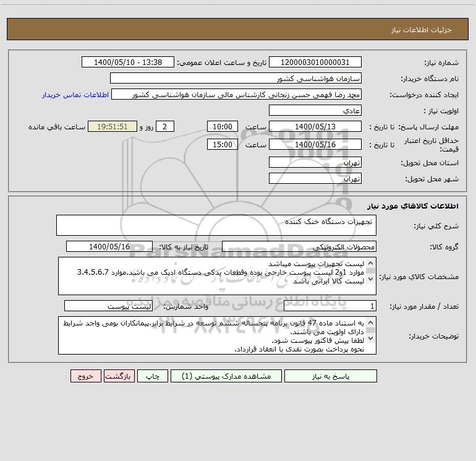Click the جزئیات اطلاعات نیاز header title

point(422,30)
